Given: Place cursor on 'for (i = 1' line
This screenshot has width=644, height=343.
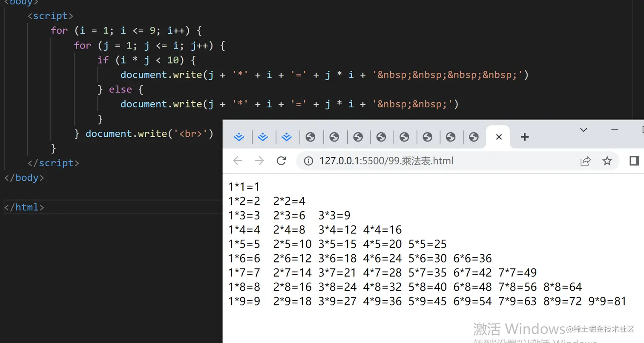Looking at the screenshot, I should coord(126,31).
